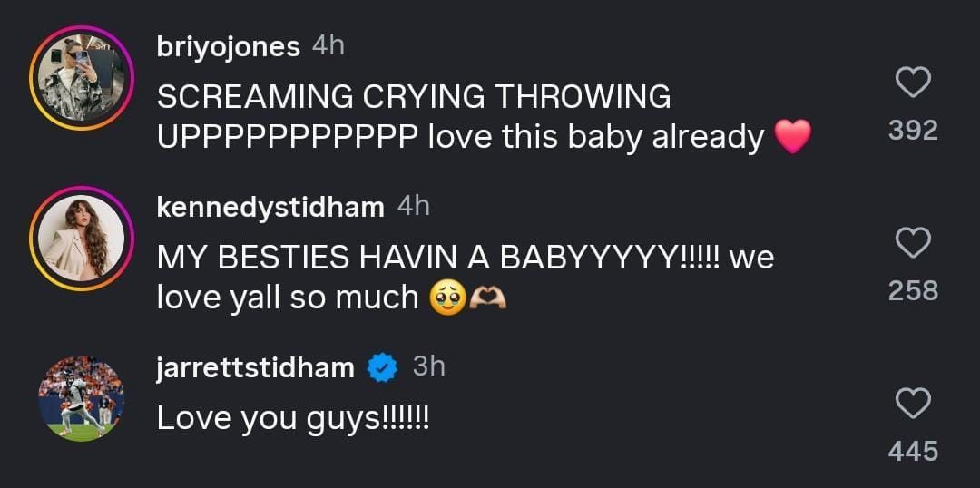Open the kennedystidham username link
Image resolution: width=980 pixels, height=488 pixels.
click(x=270, y=207)
